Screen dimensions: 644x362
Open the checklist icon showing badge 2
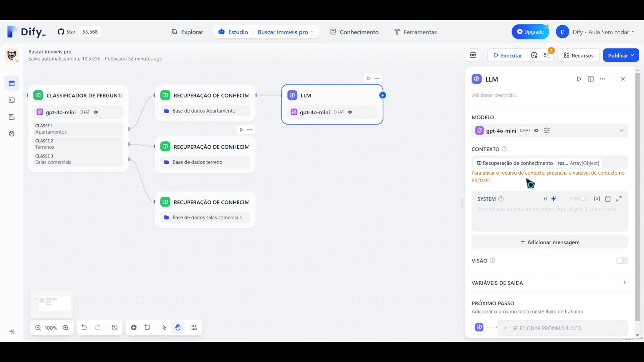[547, 55]
